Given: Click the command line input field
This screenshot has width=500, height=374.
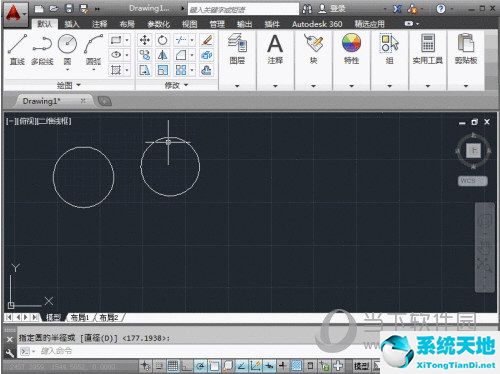Looking at the screenshot, I should click(200, 351).
